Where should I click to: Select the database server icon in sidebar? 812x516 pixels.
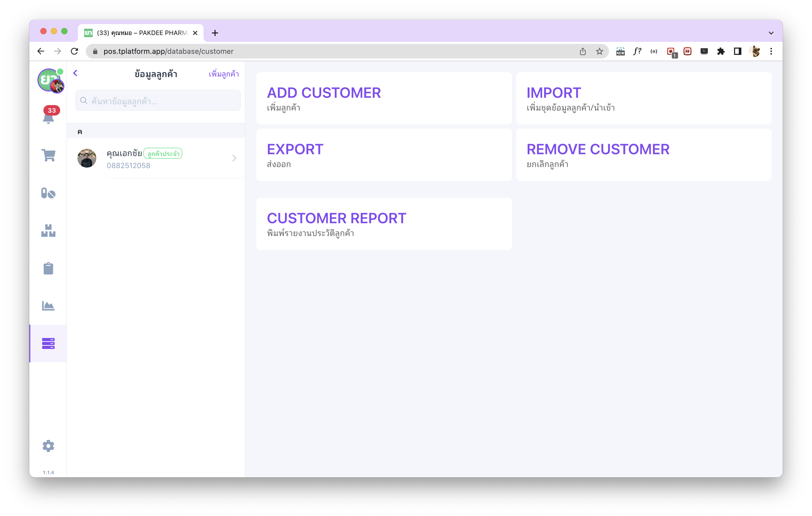49,343
